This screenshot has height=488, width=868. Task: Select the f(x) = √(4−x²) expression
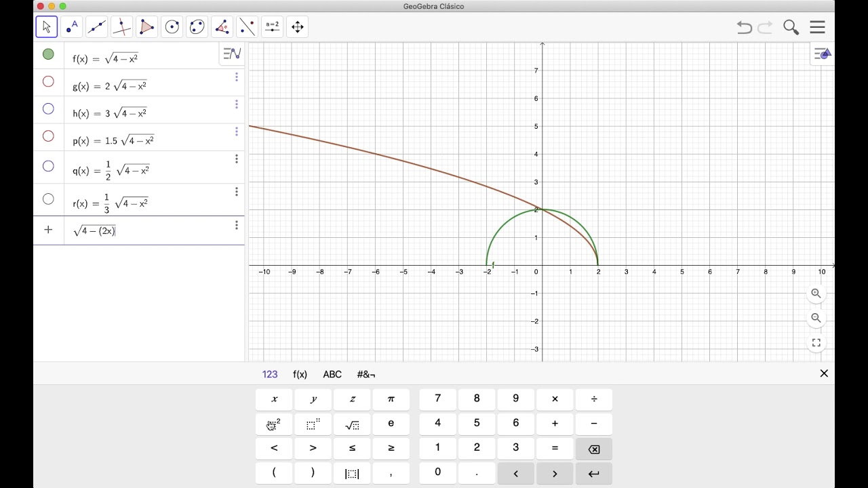click(x=105, y=59)
